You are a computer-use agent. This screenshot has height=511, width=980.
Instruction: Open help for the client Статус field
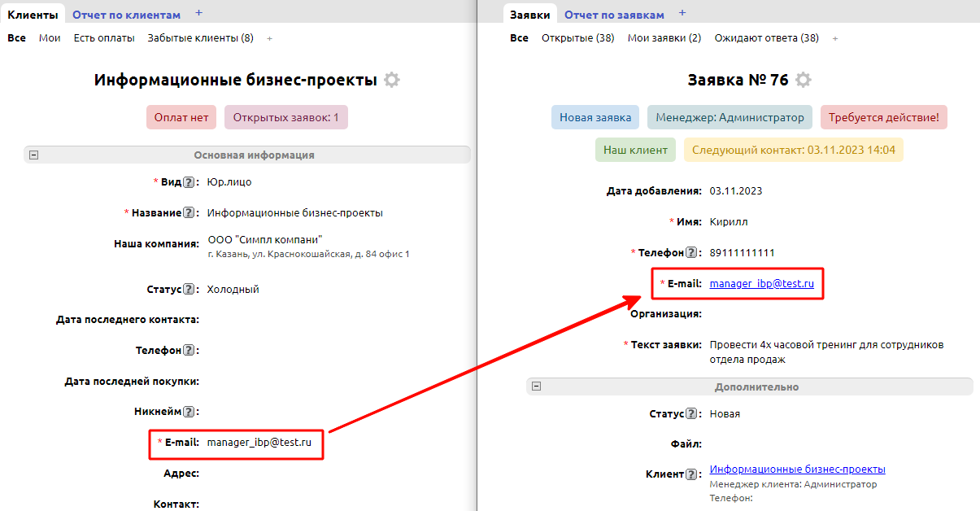tap(190, 289)
